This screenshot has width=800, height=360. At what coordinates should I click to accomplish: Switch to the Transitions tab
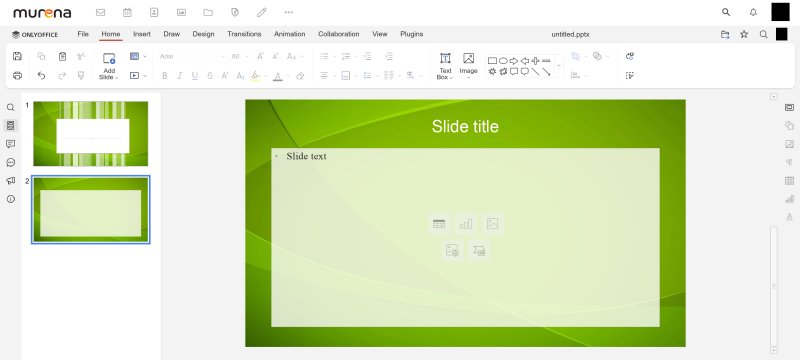(244, 34)
